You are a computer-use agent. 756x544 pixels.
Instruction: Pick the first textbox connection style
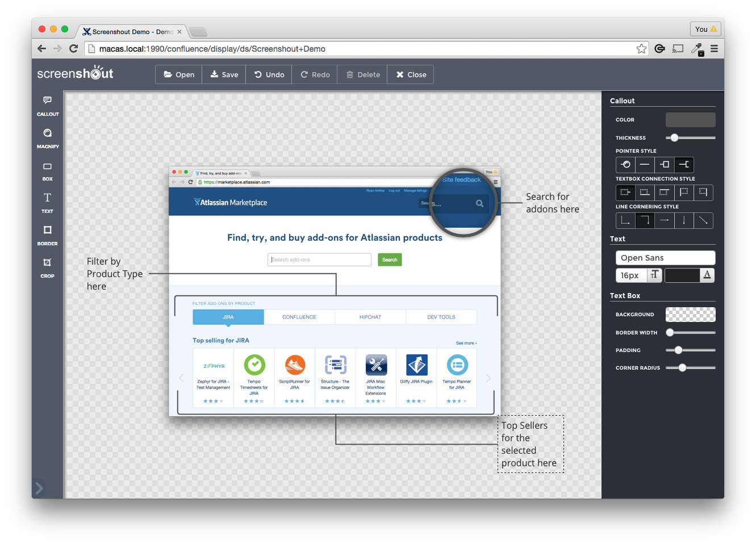625,193
